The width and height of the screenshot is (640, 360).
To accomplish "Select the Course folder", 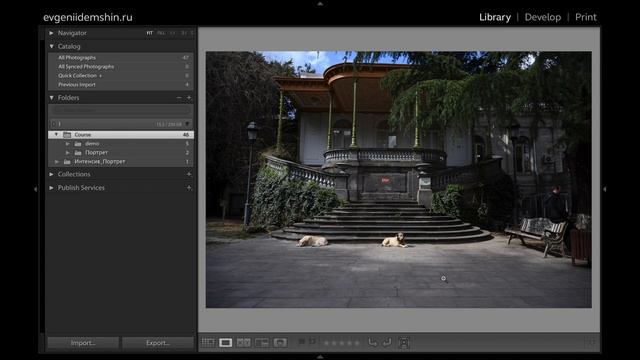I will tap(121, 134).
